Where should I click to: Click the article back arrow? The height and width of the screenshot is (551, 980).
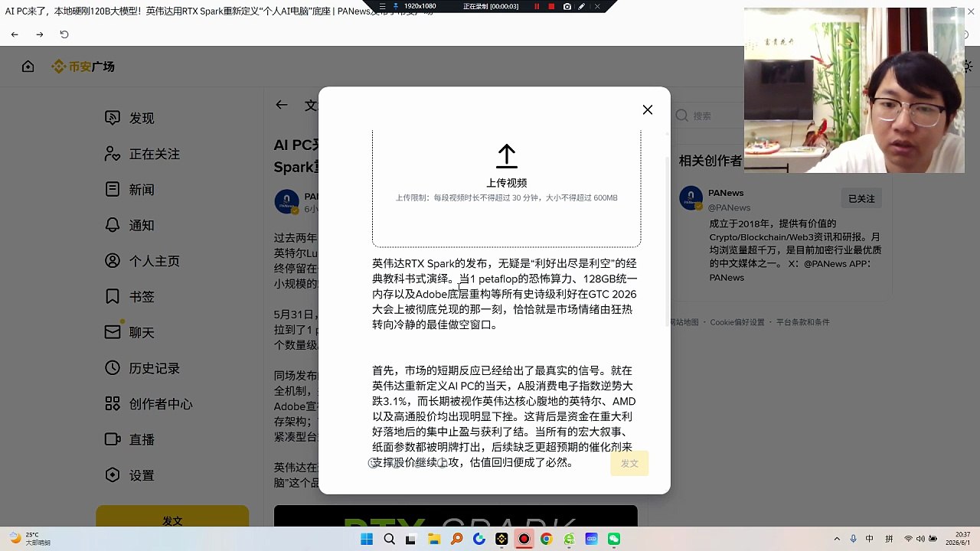point(282,105)
